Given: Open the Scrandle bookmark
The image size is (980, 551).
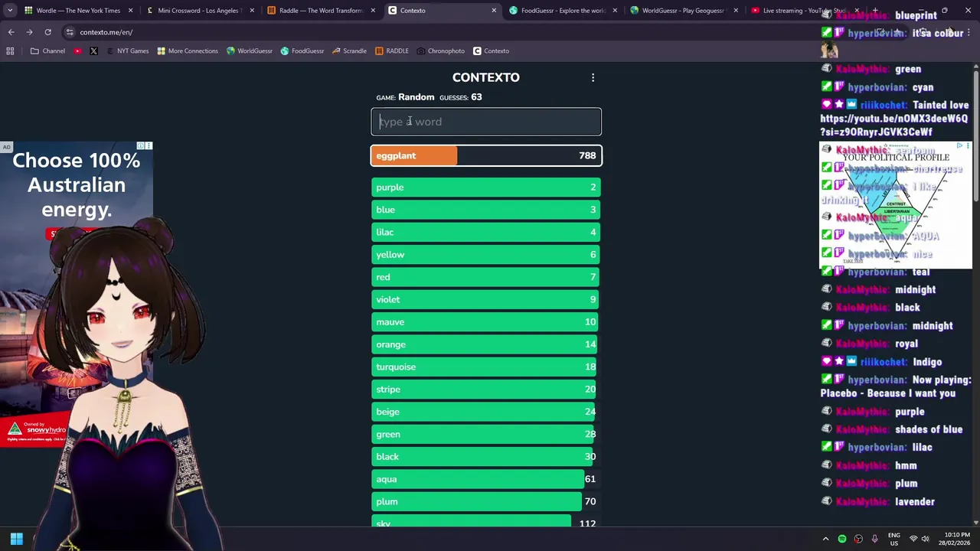Looking at the screenshot, I should point(349,51).
